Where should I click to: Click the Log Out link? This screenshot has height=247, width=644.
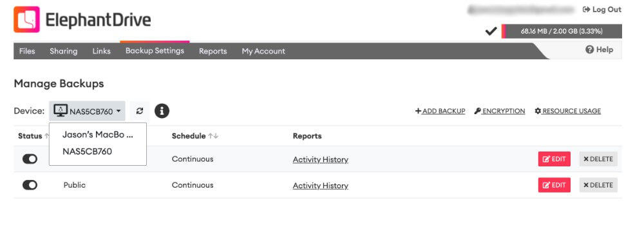pyautogui.click(x=601, y=10)
